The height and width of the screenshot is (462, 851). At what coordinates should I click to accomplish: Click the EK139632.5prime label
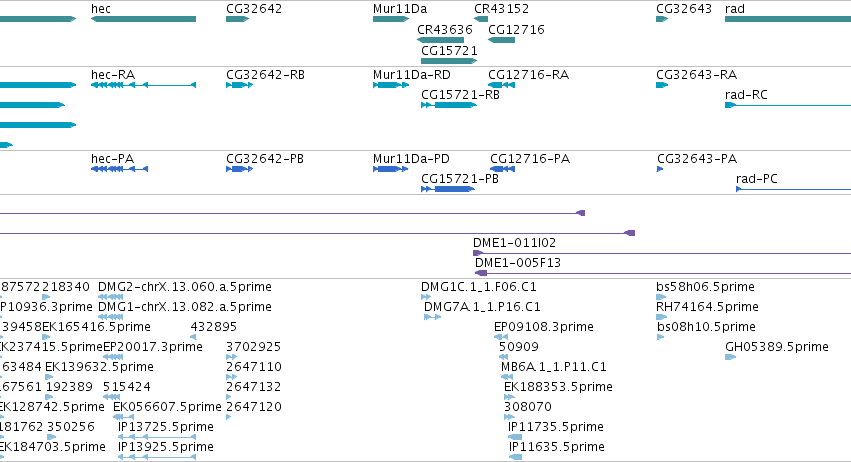[99, 366]
